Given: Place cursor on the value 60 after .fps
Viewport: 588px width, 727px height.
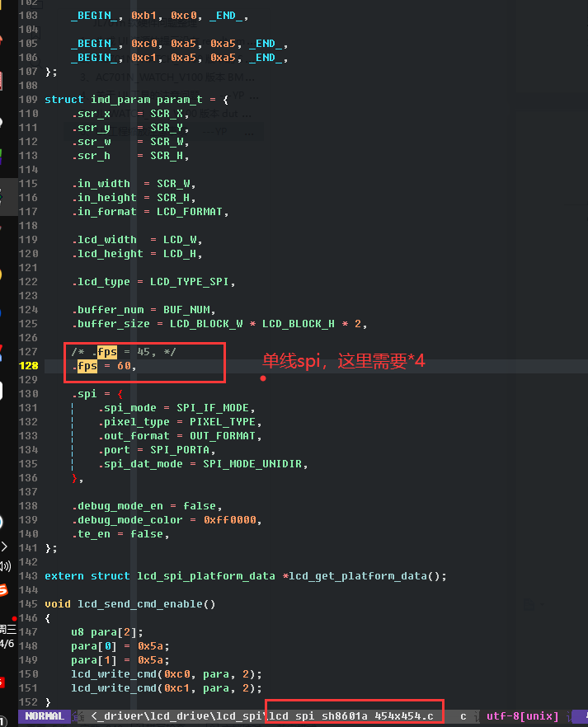Looking at the screenshot, I should click(124, 366).
